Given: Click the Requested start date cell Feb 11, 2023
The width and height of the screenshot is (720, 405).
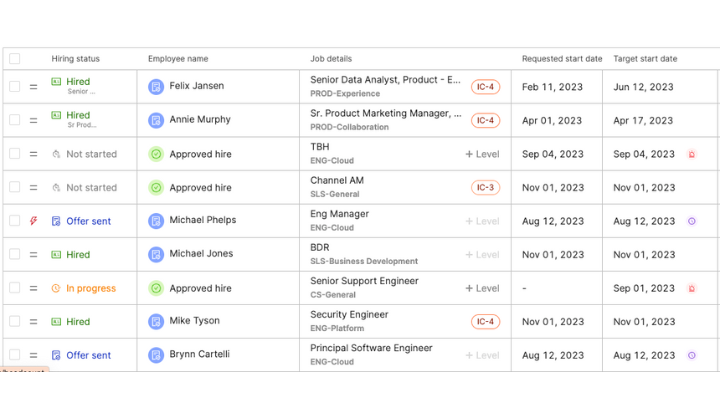Looking at the screenshot, I should (553, 87).
